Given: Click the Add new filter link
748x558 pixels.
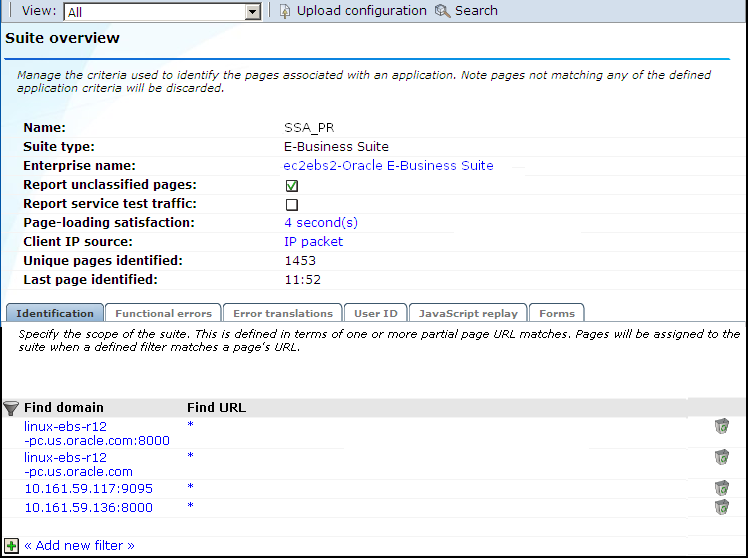Looking at the screenshot, I should (79, 546).
